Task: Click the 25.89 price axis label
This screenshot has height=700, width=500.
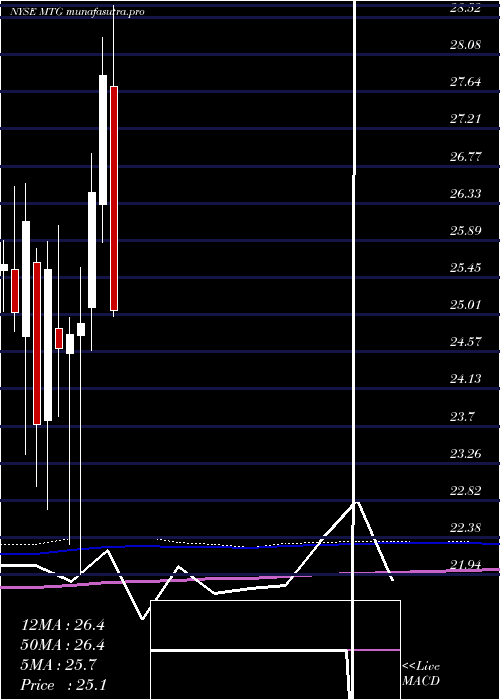Action: pos(465,231)
